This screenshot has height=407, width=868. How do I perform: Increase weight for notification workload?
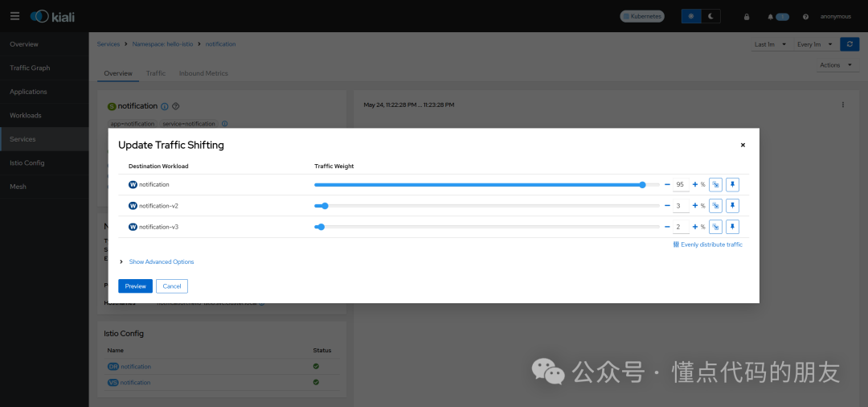click(695, 184)
